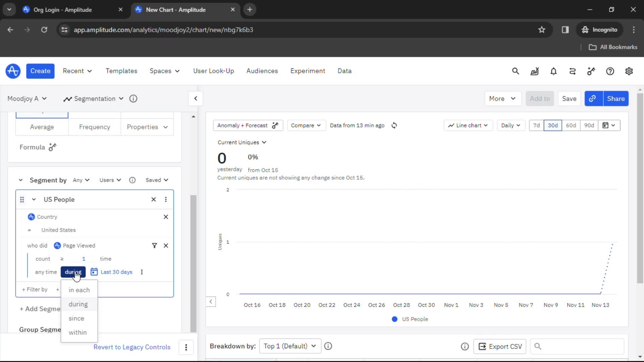Click the Save button
Viewport: 644px width, 362px height.
(569, 99)
